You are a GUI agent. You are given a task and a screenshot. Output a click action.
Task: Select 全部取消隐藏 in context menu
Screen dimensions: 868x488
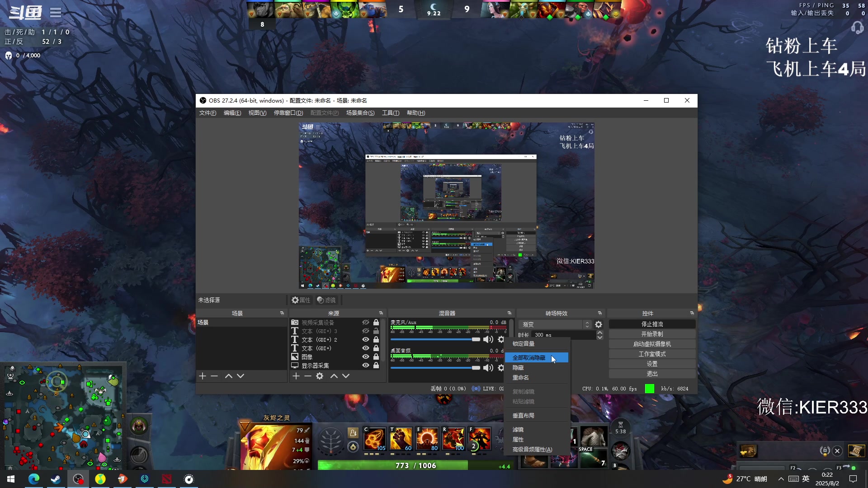[x=537, y=358]
